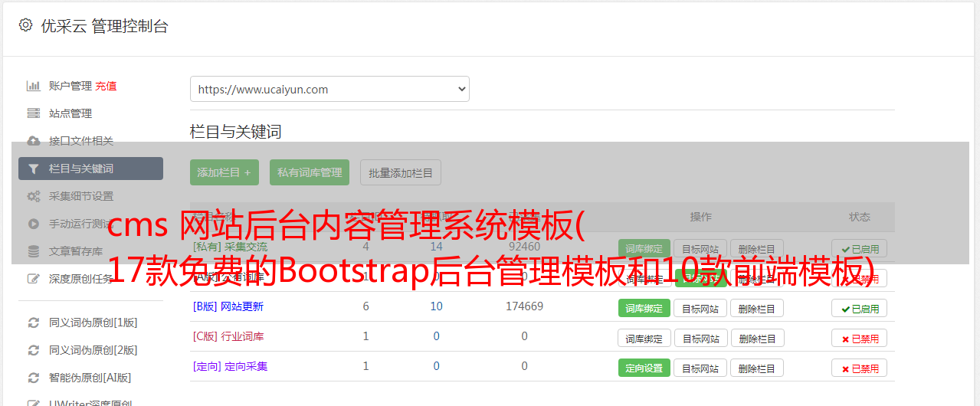This screenshot has width=980, height=406.
Task: Click the 栏目与关键词 page heading
Action: click(x=236, y=132)
